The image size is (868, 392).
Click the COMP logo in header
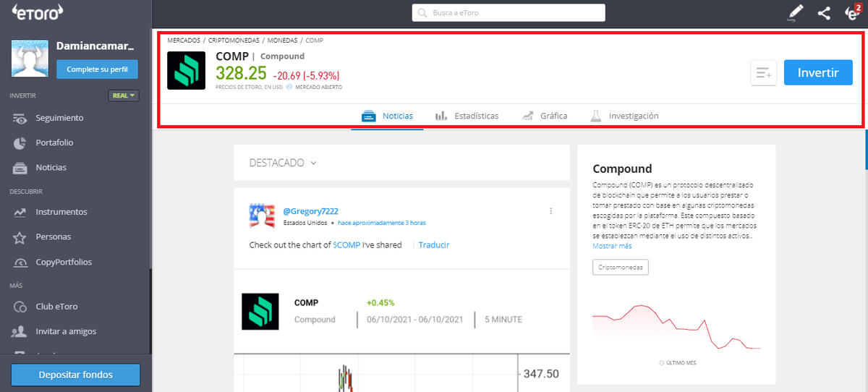(186, 70)
